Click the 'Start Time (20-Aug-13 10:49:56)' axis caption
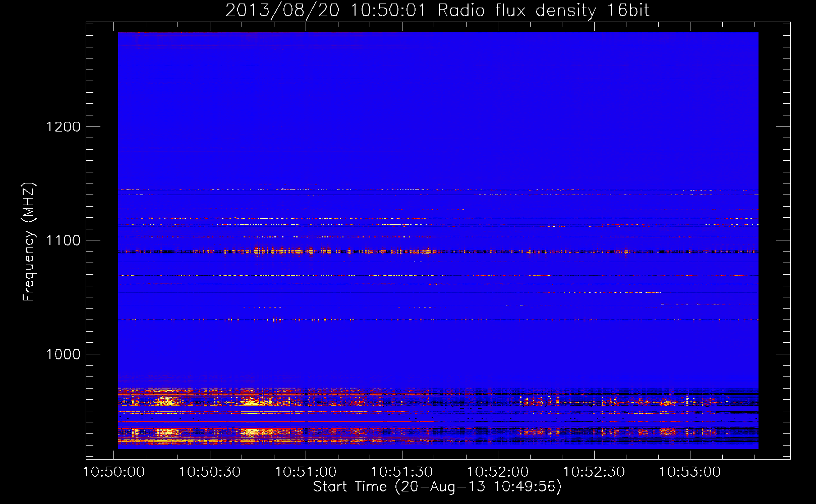 [x=437, y=487]
